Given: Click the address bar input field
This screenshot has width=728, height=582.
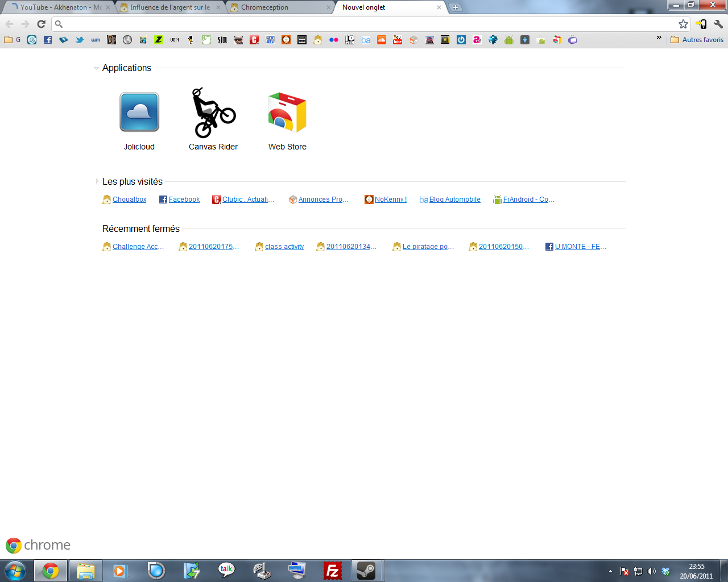Looking at the screenshot, I should [x=364, y=24].
